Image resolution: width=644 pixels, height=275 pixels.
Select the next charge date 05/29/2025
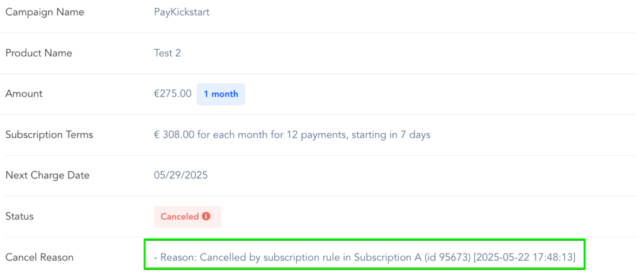point(180,175)
